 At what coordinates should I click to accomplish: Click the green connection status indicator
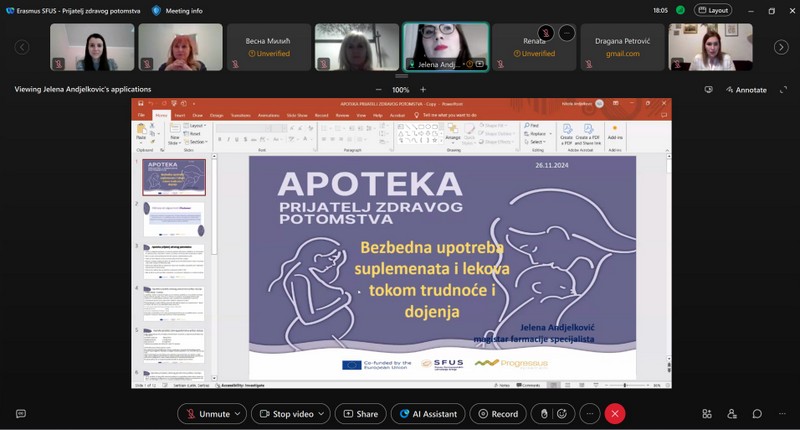[x=680, y=10]
